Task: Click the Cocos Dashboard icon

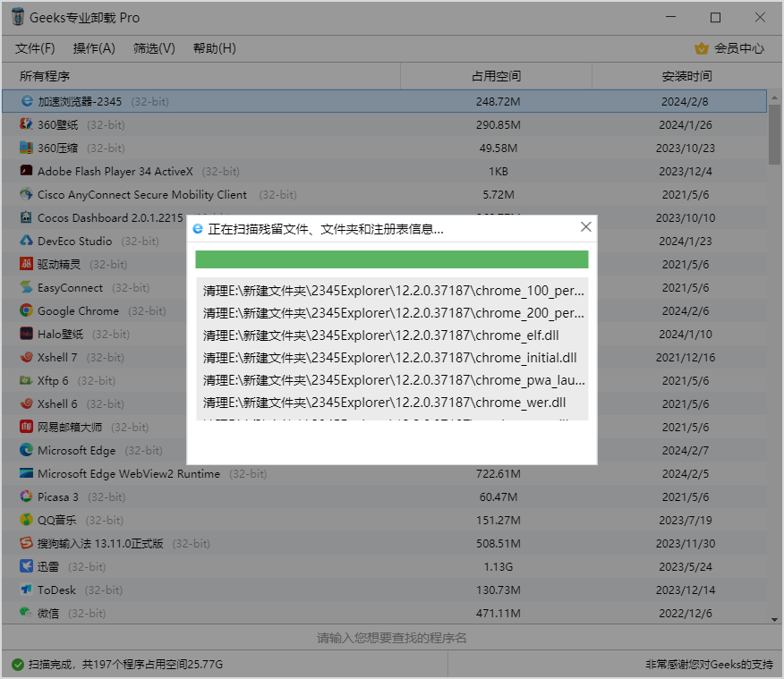Action: point(26,217)
